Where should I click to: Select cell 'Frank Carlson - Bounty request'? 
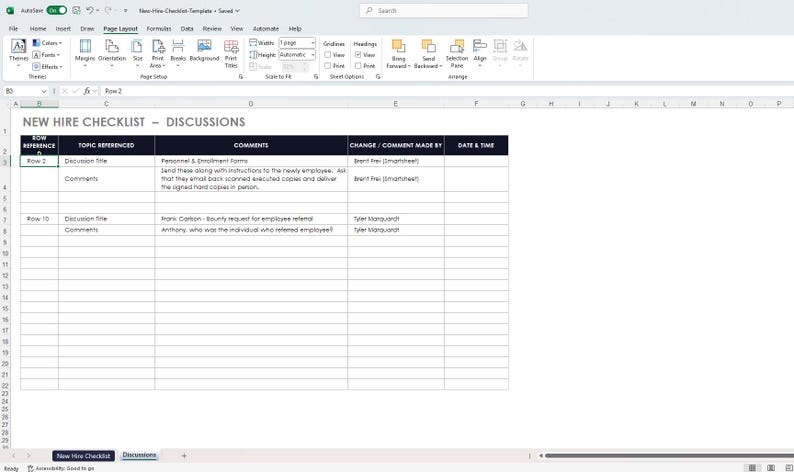[x=251, y=219]
